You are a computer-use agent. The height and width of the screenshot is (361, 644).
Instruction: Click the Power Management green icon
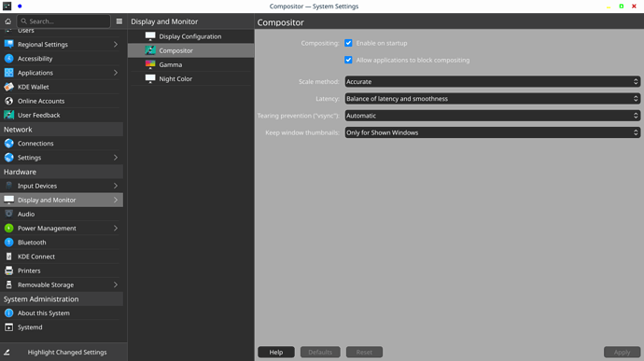(x=8, y=229)
